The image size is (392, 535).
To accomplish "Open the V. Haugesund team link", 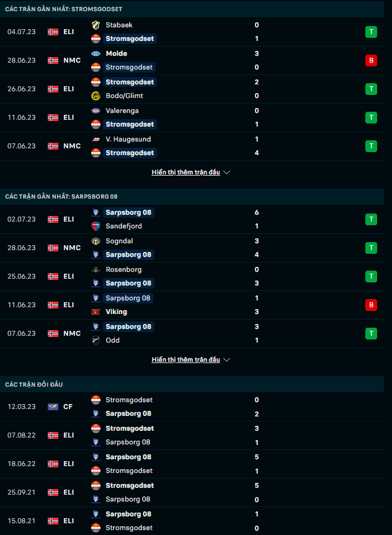I will [x=128, y=139].
